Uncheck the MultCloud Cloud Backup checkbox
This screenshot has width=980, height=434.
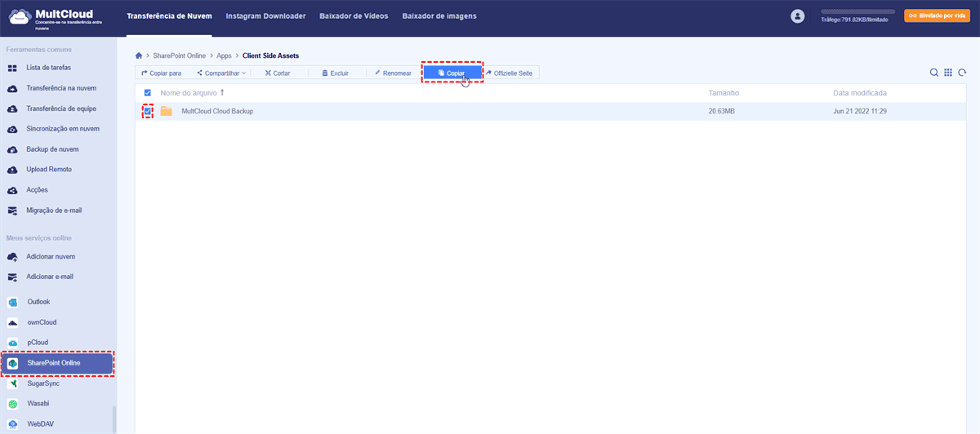148,111
